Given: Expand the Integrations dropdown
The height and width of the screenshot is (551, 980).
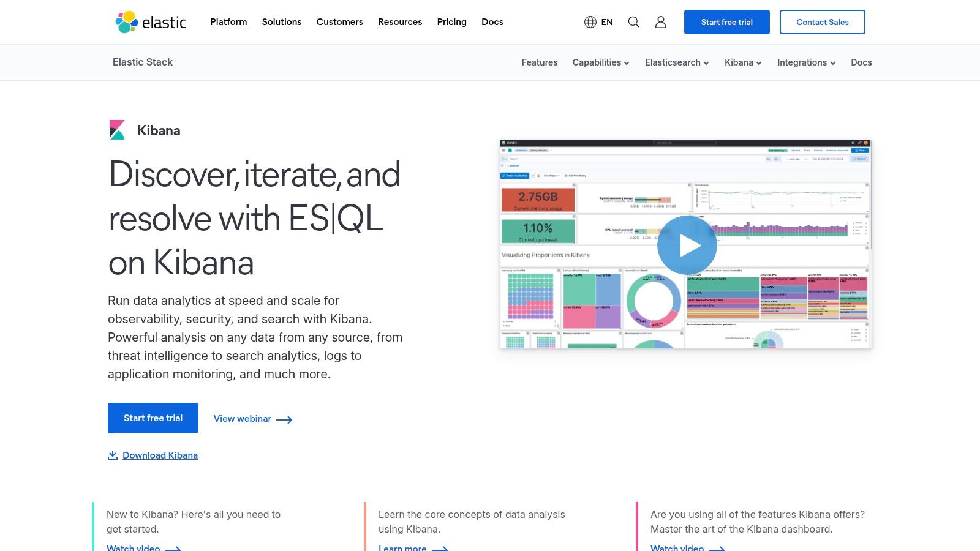Looking at the screenshot, I should click(x=807, y=62).
